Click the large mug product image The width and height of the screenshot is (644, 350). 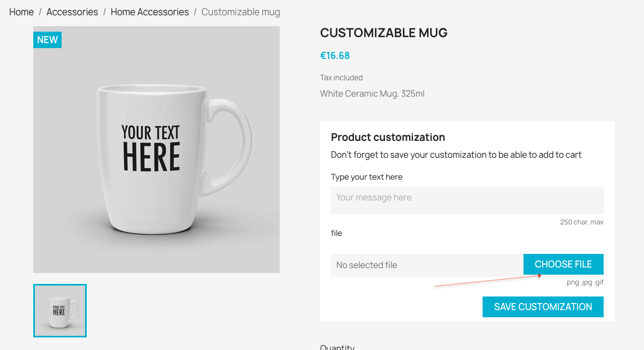pyautogui.click(x=157, y=149)
